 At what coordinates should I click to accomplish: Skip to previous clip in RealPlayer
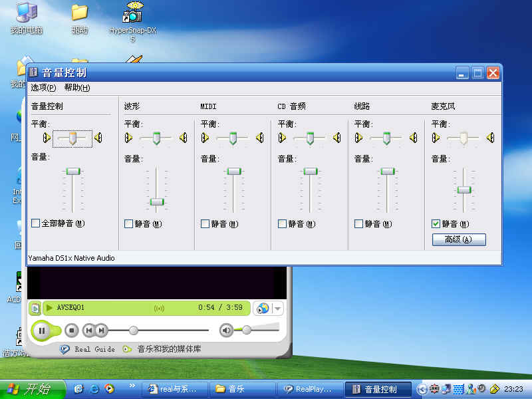click(89, 330)
